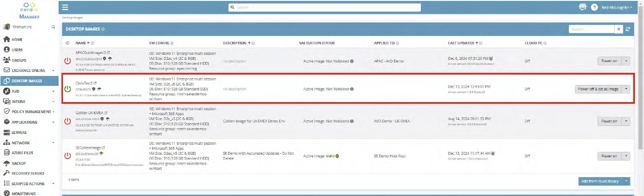Click Power on button for SEGoldenImage

tap(609, 156)
